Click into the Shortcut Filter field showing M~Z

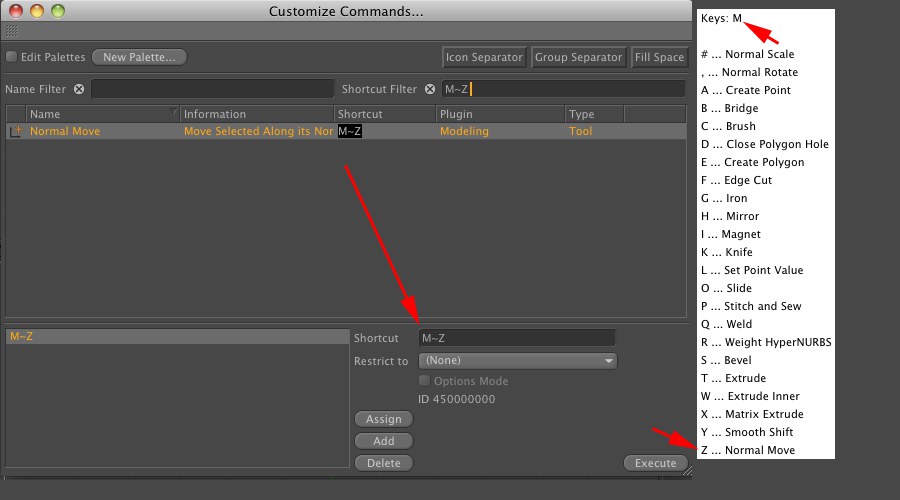[563, 89]
